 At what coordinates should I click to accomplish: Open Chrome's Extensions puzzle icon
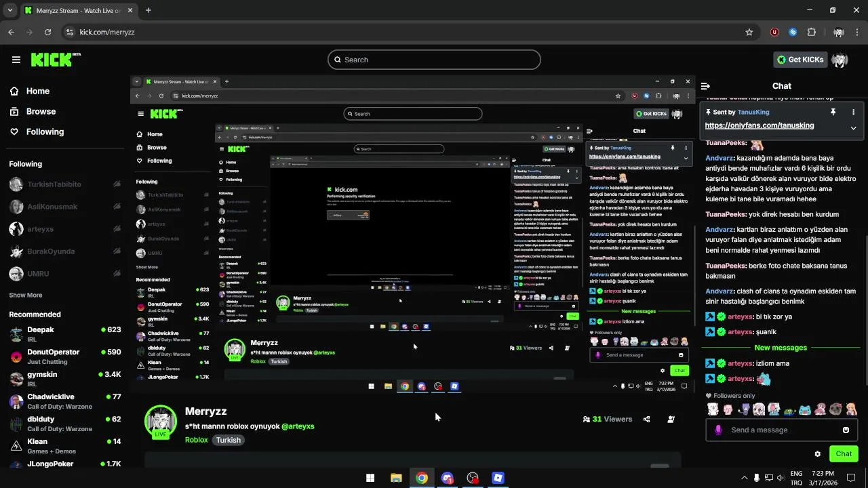tap(812, 32)
